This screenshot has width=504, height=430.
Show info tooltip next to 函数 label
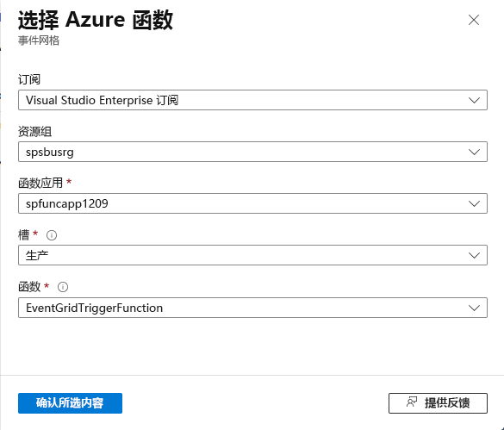click(x=63, y=287)
